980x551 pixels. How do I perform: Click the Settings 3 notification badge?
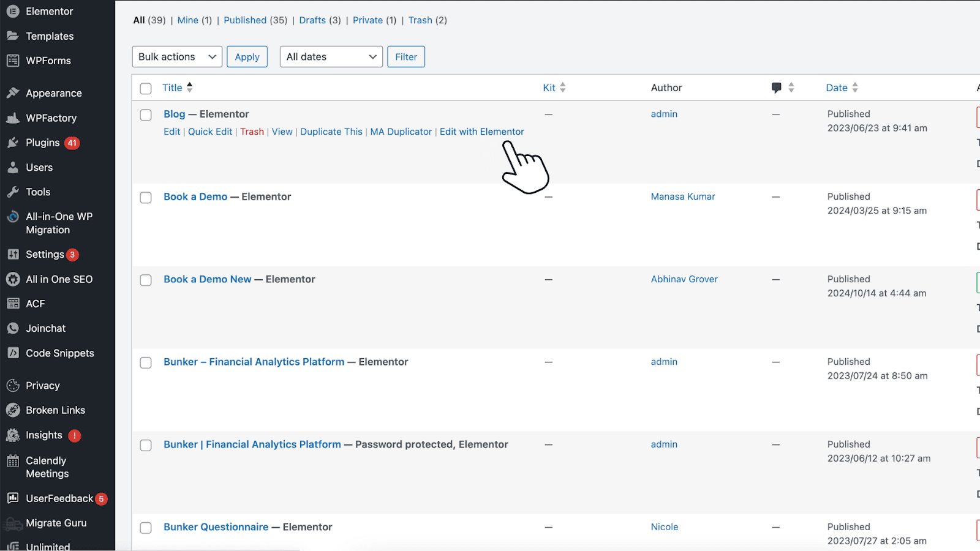[x=72, y=255]
